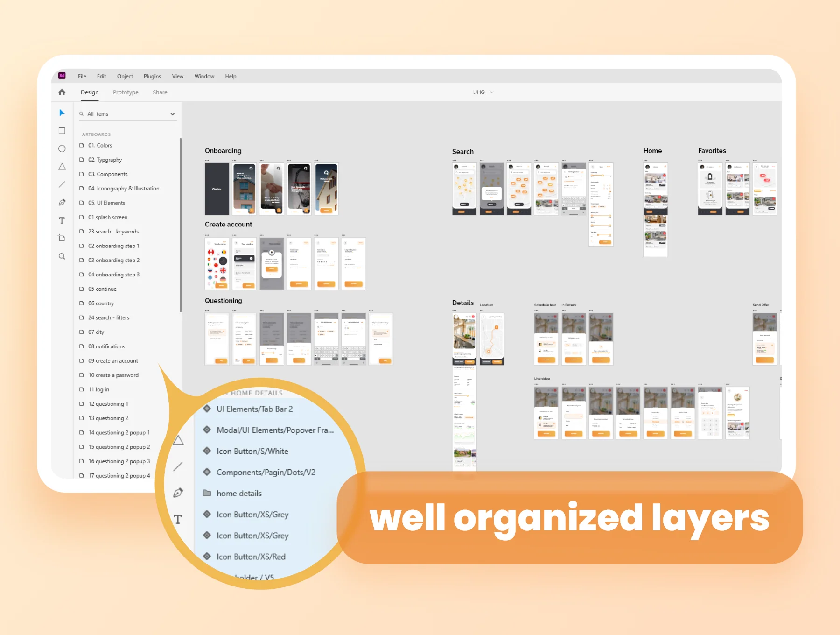This screenshot has height=635, width=840.
Task: Open the File menu
Action: pos(82,76)
